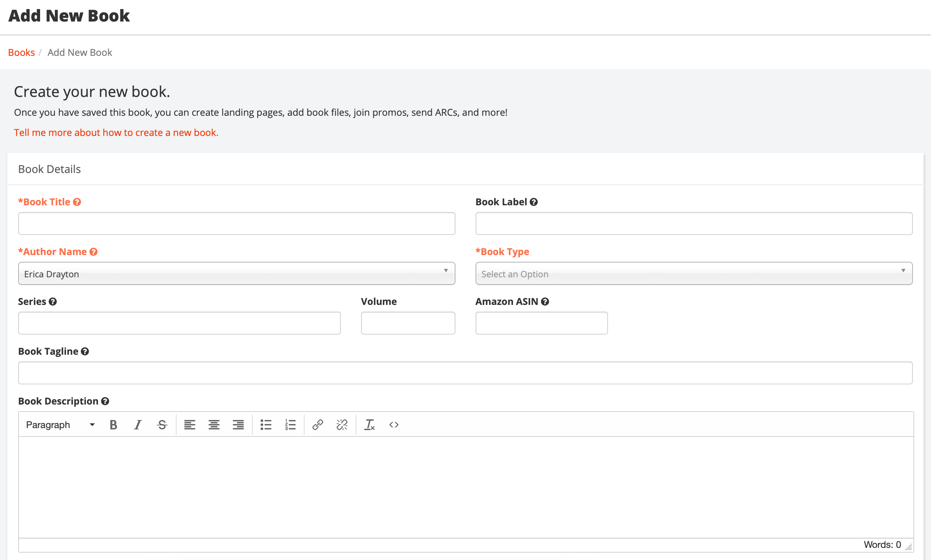
Task: Apply strikethrough formatting to description text
Action: (161, 424)
